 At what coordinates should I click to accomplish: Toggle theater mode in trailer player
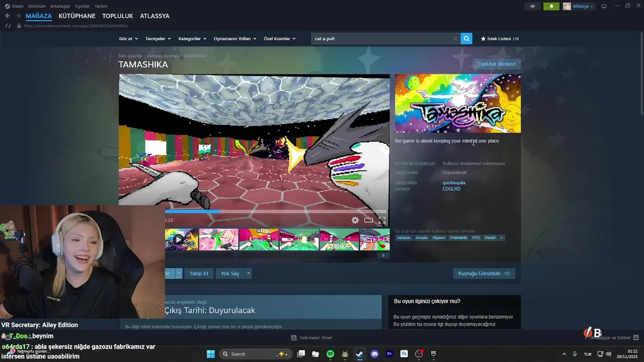click(369, 220)
